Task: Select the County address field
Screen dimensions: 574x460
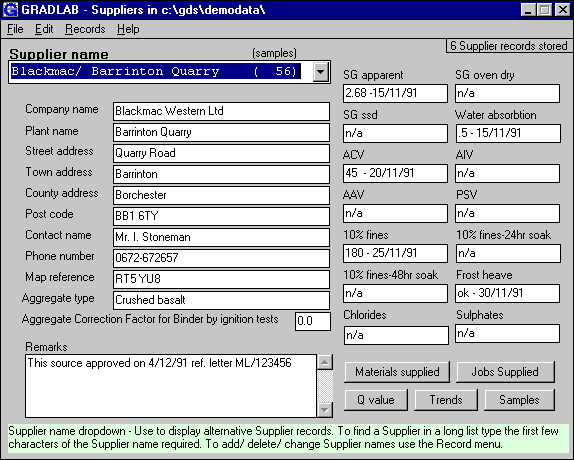Action: (x=221, y=195)
